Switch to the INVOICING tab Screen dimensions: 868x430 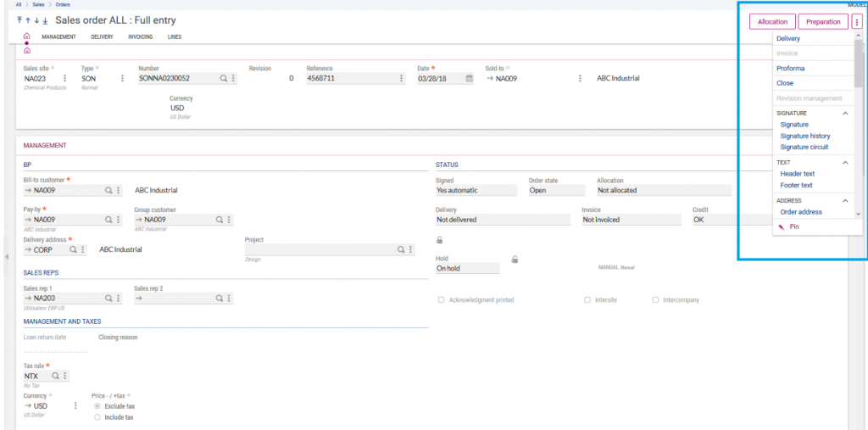tap(140, 37)
